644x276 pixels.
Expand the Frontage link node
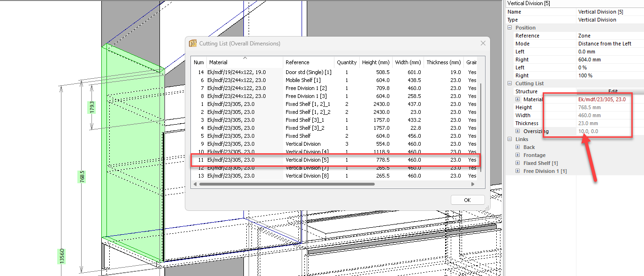(x=518, y=155)
